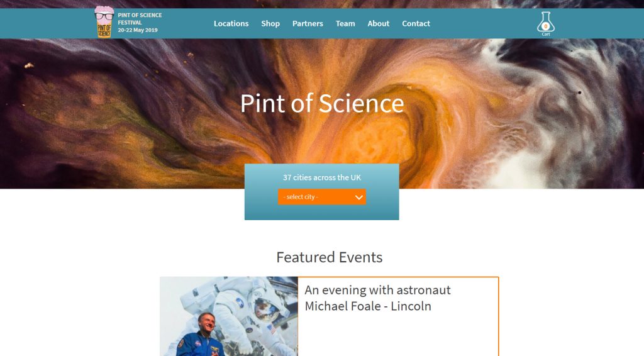
Task: Go to the Shop page
Action: point(270,23)
